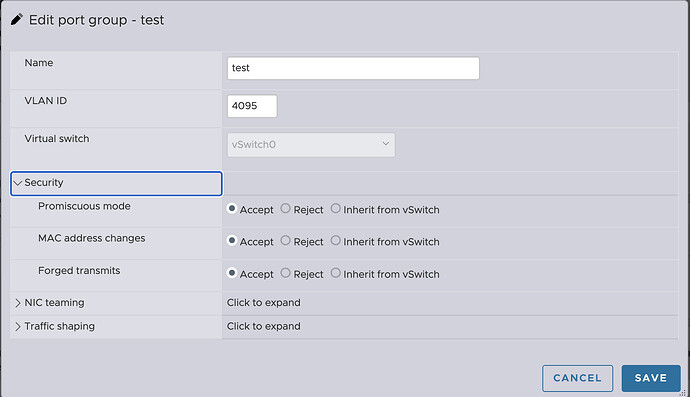This screenshot has height=397, width=690.
Task: Select Reject for MAC address changes
Action: coord(286,240)
